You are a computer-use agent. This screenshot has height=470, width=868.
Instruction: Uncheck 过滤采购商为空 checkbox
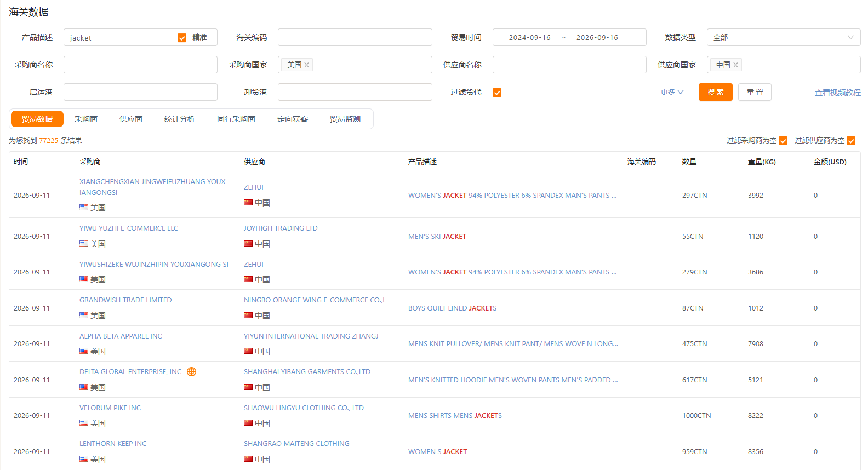[783, 141]
